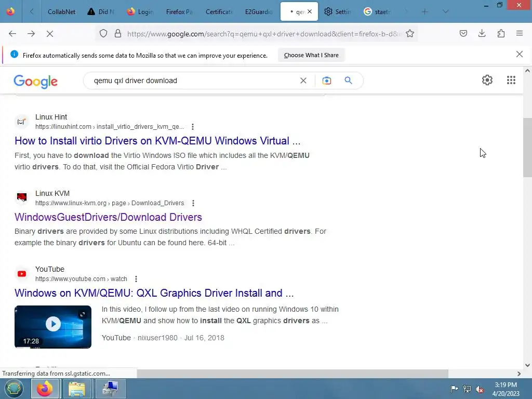532x399 pixels.
Task: List all tabs dropdown arrow
Action: click(x=445, y=11)
